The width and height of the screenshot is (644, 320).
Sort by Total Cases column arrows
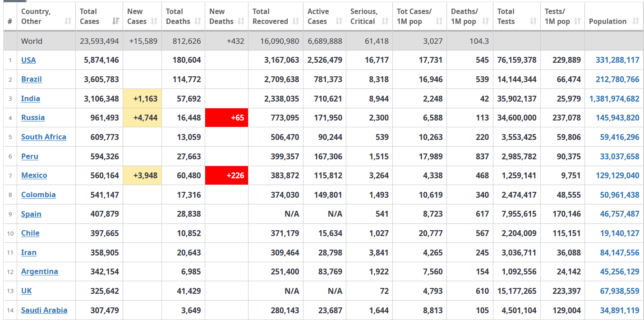point(116,21)
